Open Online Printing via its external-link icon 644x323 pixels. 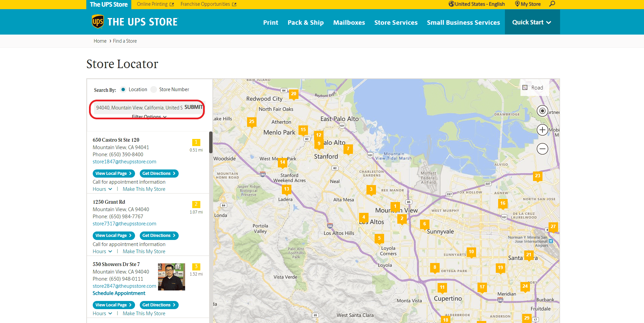click(172, 4)
